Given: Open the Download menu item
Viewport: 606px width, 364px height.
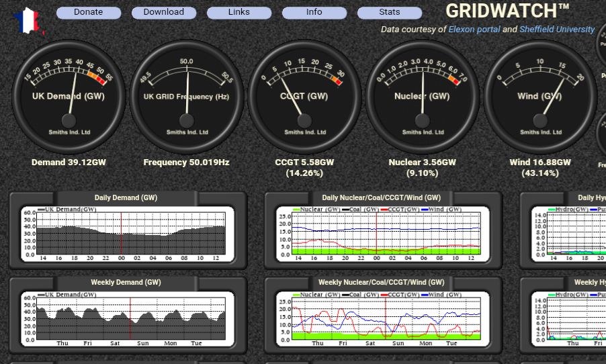Looking at the screenshot, I should pyautogui.click(x=164, y=12).
